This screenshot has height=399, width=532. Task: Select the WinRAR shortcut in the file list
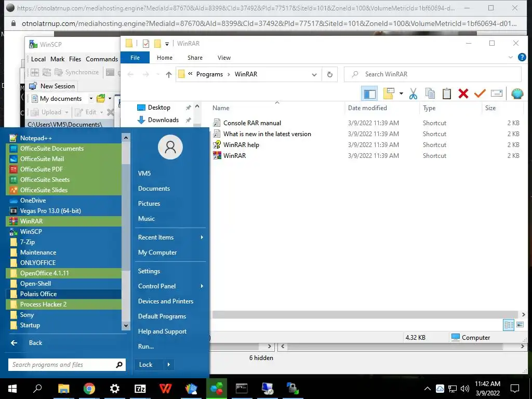coord(234,156)
